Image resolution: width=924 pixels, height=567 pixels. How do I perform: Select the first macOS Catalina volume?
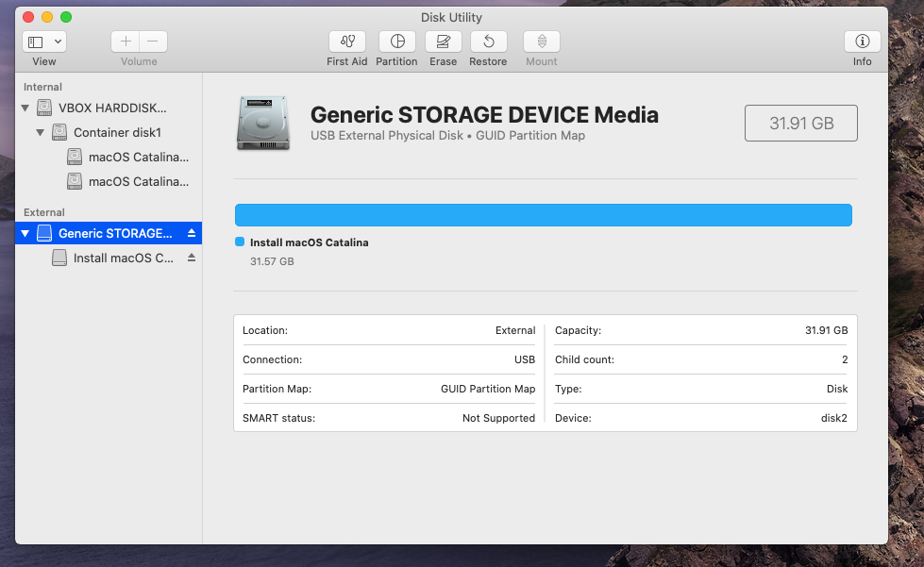click(138, 157)
